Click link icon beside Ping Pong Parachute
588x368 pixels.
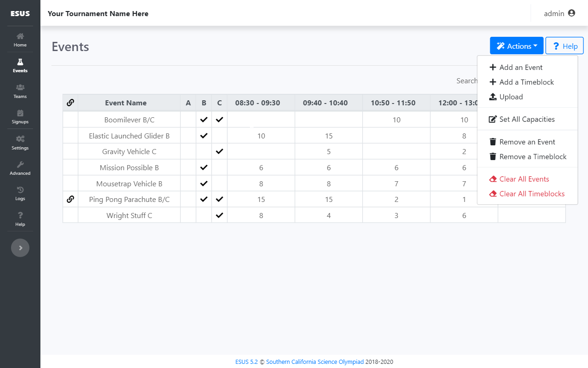[x=70, y=199]
